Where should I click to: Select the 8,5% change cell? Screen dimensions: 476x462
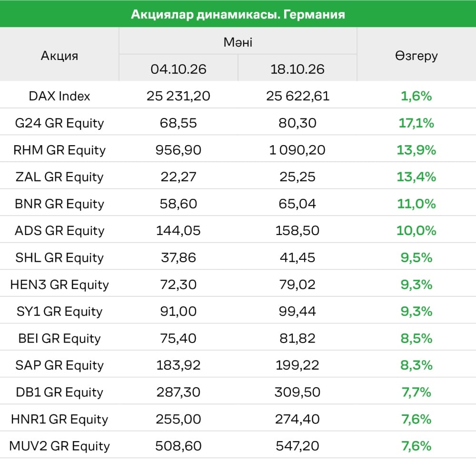(416, 339)
